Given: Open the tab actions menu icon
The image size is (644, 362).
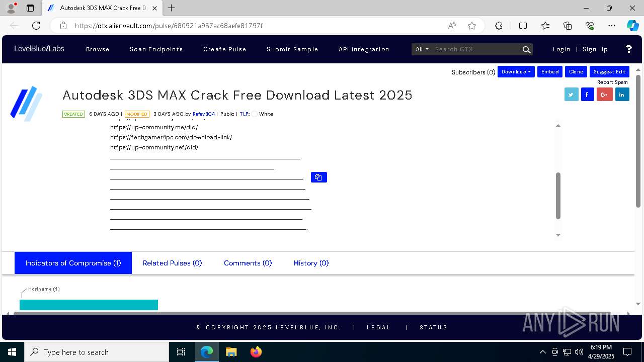Looking at the screenshot, I should click(30, 8).
